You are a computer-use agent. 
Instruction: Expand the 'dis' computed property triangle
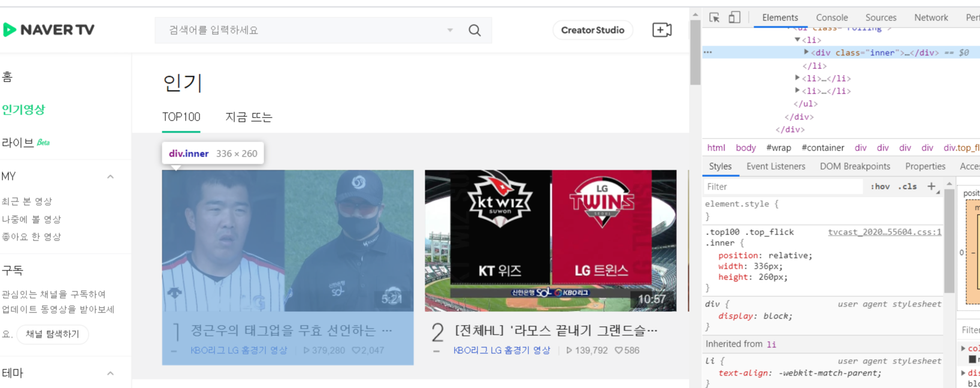tap(963, 372)
